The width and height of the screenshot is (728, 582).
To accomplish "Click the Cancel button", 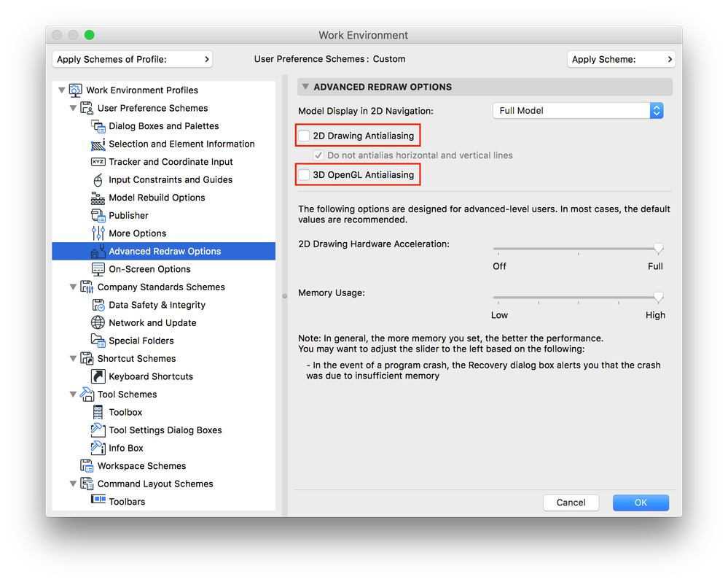I will click(x=571, y=503).
